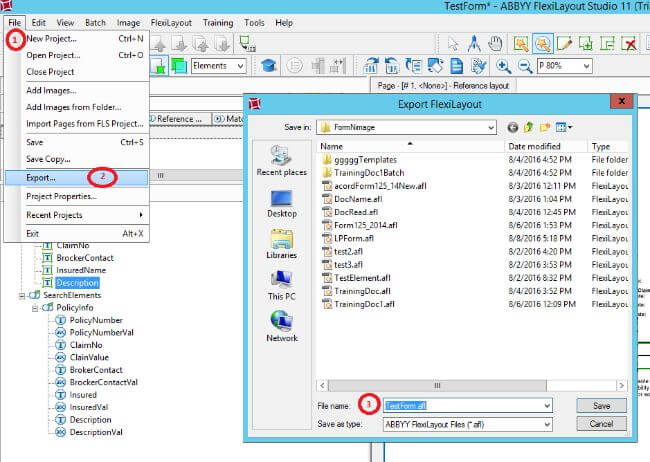Collapse the PolicyInfo tree node
This screenshot has width=650, height=462.
tap(35, 308)
